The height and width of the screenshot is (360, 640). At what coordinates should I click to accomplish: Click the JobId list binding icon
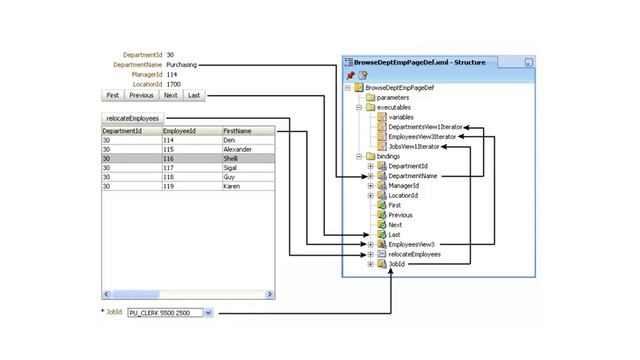click(x=382, y=264)
